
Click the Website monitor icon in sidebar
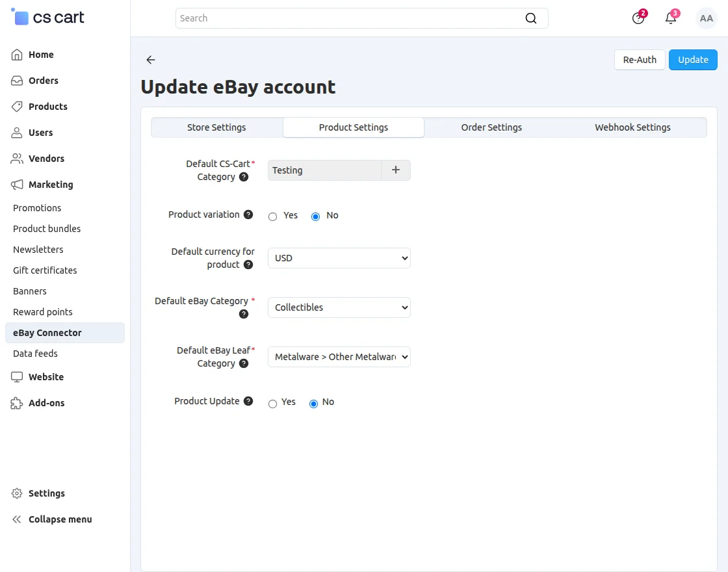[x=17, y=376]
